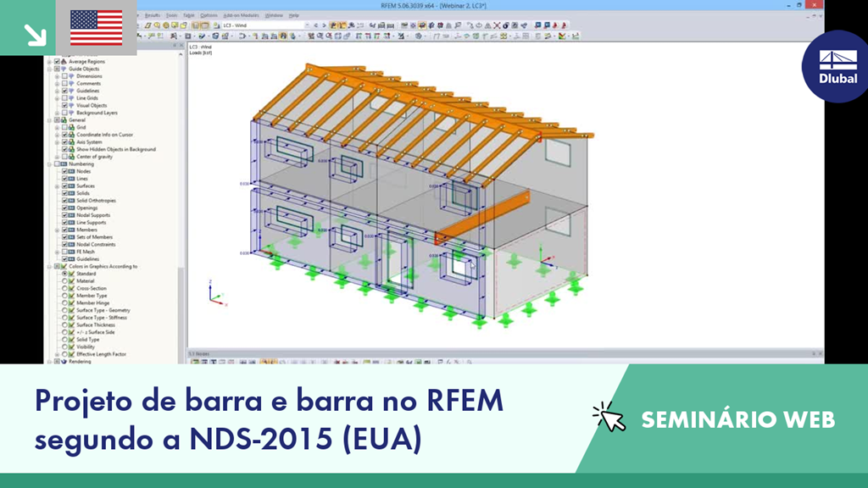The height and width of the screenshot is (488, 868).
Task: Enable the FE Mesh numbering checkbox
Action: (x=64, y=252)
